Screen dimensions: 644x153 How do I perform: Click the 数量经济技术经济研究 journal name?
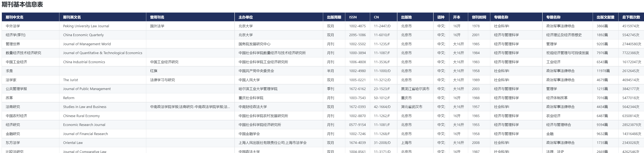point(24,53)
